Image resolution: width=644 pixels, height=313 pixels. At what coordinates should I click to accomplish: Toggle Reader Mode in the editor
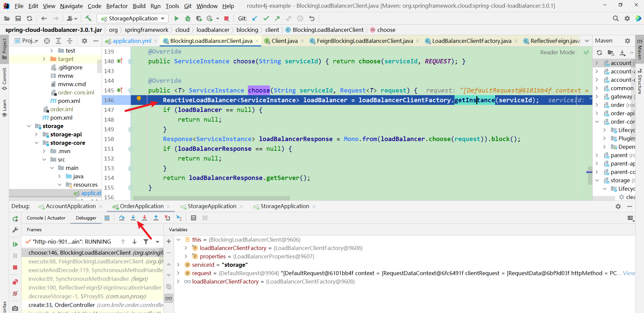(x=558, y=52)
